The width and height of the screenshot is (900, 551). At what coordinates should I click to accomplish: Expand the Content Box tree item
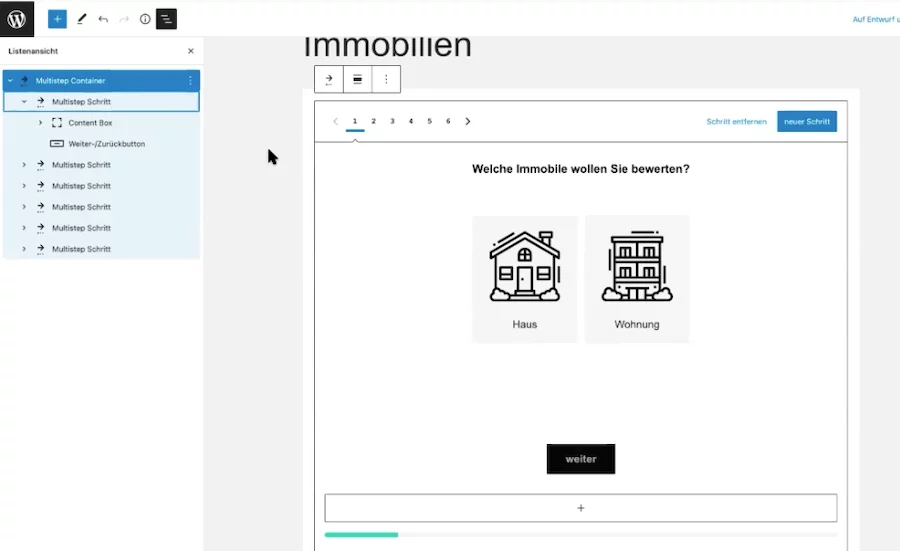click(40, 123)
